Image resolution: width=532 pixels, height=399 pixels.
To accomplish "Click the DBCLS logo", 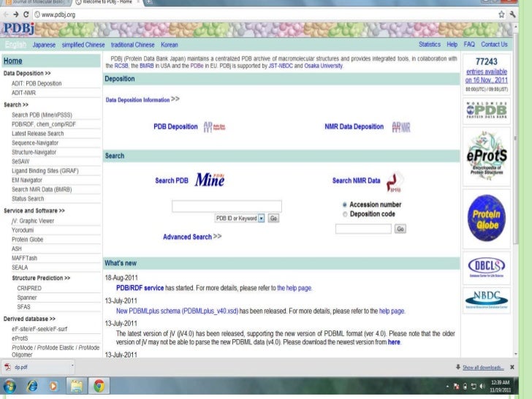I will click(487, 267).
